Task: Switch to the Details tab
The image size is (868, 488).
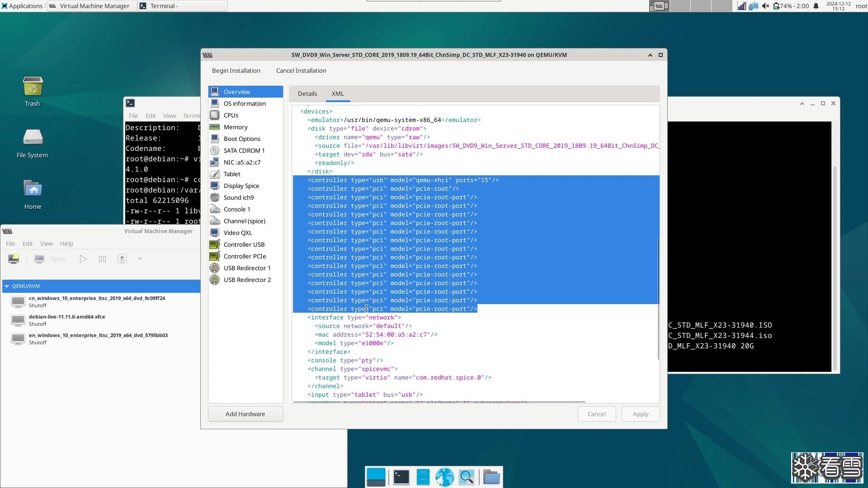Action: coord(307,94)
